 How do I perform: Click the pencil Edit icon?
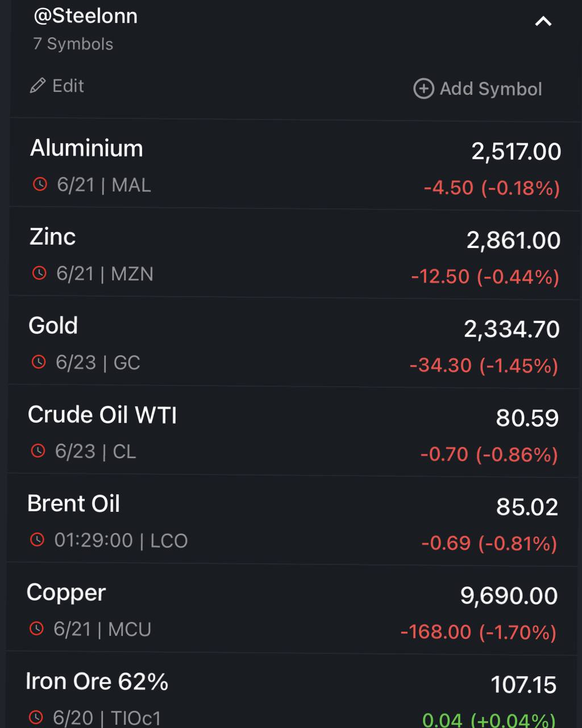[38, 86]
